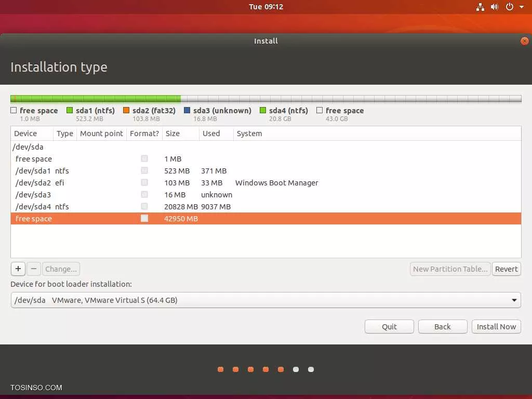Screen dimensions: 532x399
Task: Open the clock showing Tue 09:12
Action: point(265,7)
